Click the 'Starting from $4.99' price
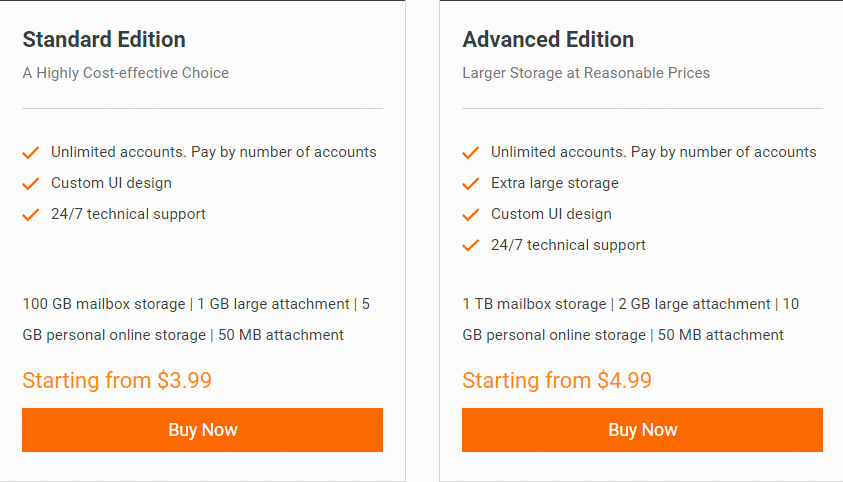The image size is (843, 482). pyautogui.click(x=557, y=380)
